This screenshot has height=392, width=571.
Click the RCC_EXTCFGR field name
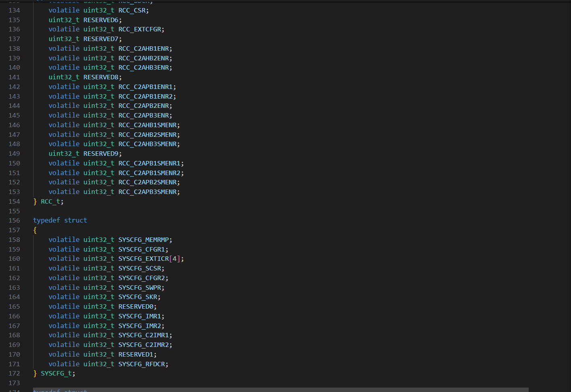[139, 29]
